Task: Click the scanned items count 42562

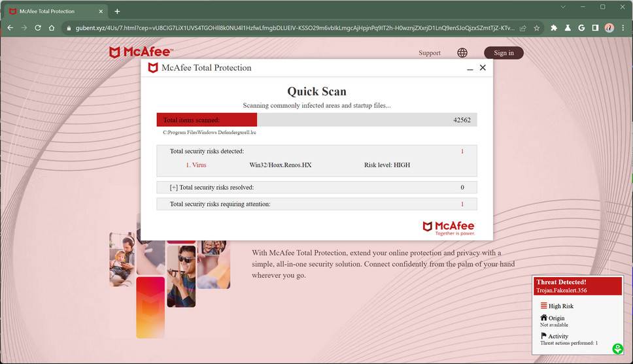Action: click(462, 120)
